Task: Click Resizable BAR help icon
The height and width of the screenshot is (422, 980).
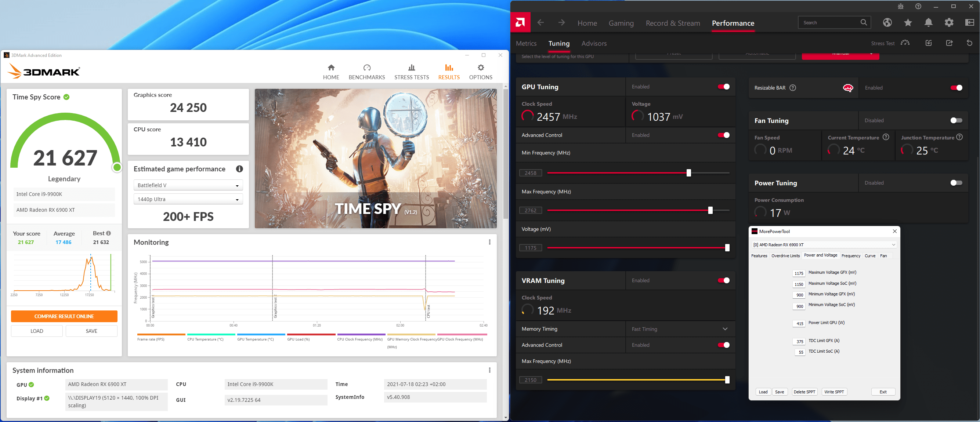Action: 792,88
